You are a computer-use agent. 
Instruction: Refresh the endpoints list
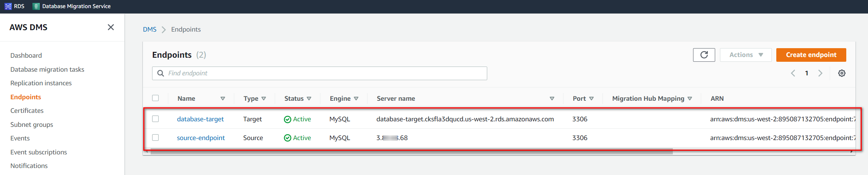click(704, 55)
